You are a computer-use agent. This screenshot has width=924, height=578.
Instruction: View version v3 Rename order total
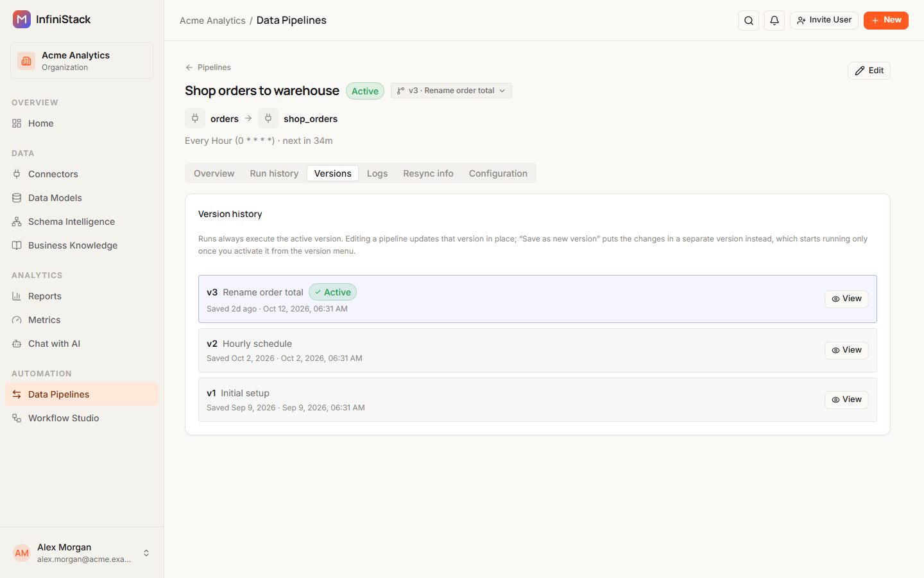click(846, 299)
